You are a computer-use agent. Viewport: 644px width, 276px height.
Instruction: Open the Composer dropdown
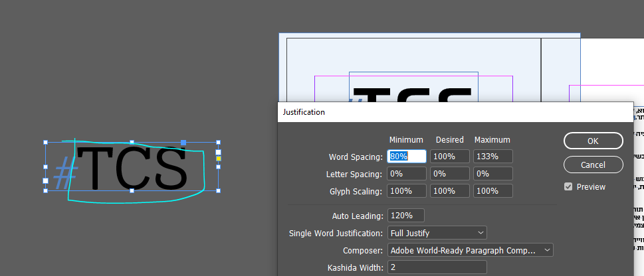[x=470, y=250]
